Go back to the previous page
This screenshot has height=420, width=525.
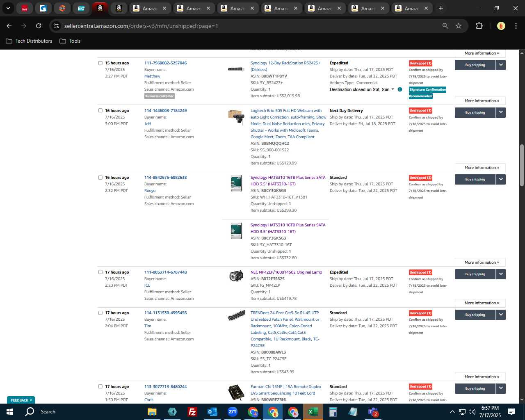[9, 26]
